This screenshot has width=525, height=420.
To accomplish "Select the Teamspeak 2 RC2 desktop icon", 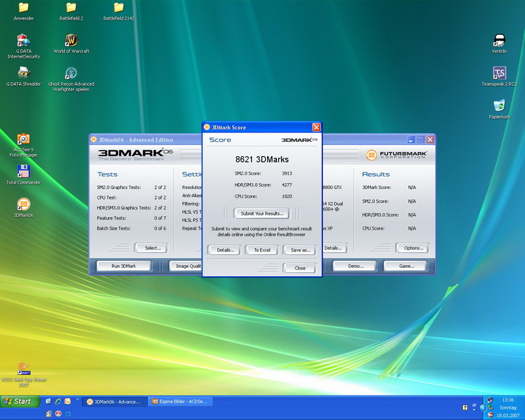I will point(499,76).
